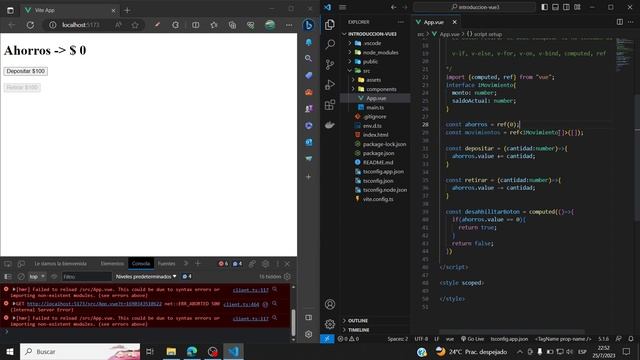Switch to DevTools Consola tab
Image resolution: width=640 pixels, height=360 pixels.
point(141,264)
